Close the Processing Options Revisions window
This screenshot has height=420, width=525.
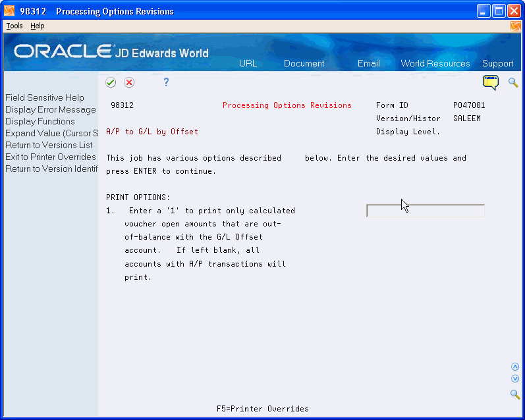pos(514,11)
